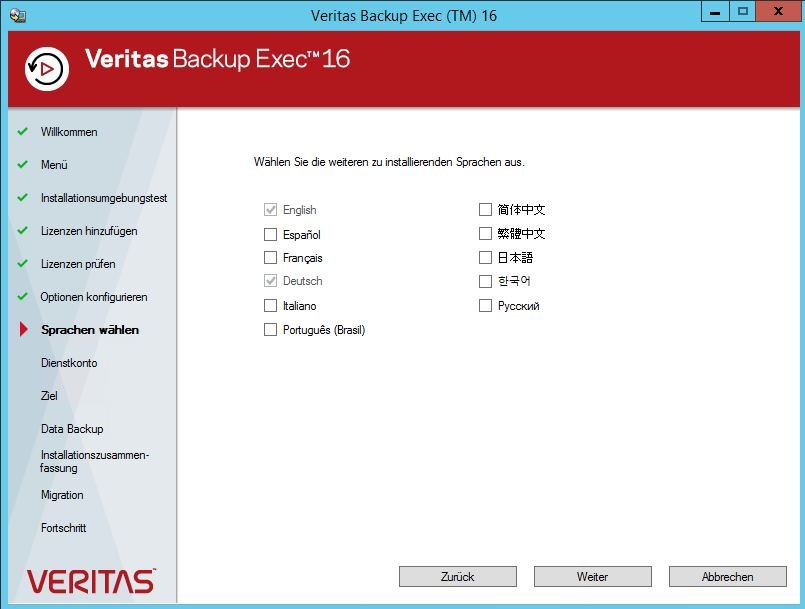805x609 pixels.
Task: Minimize the installer window
Action: 715,12
